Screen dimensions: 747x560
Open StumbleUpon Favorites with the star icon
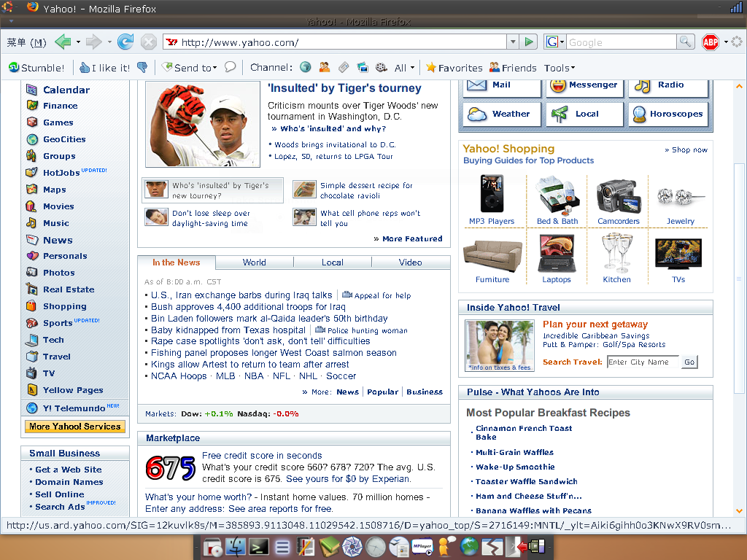(454, 68)
